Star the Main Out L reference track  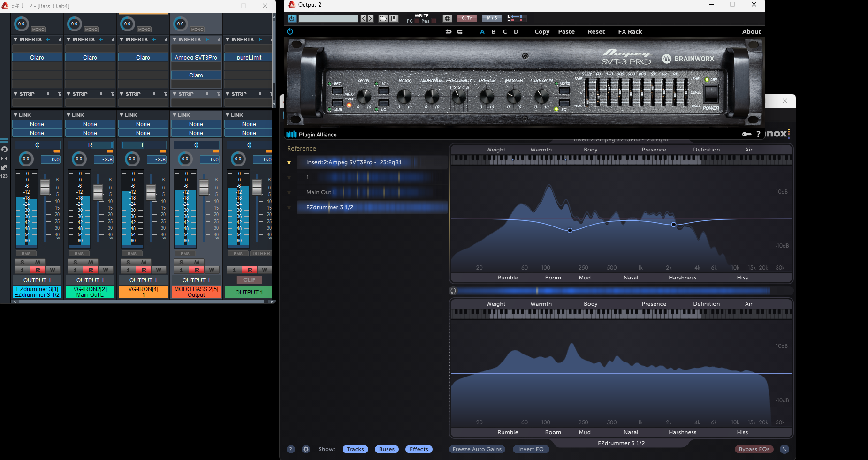[x=289, y=192]
